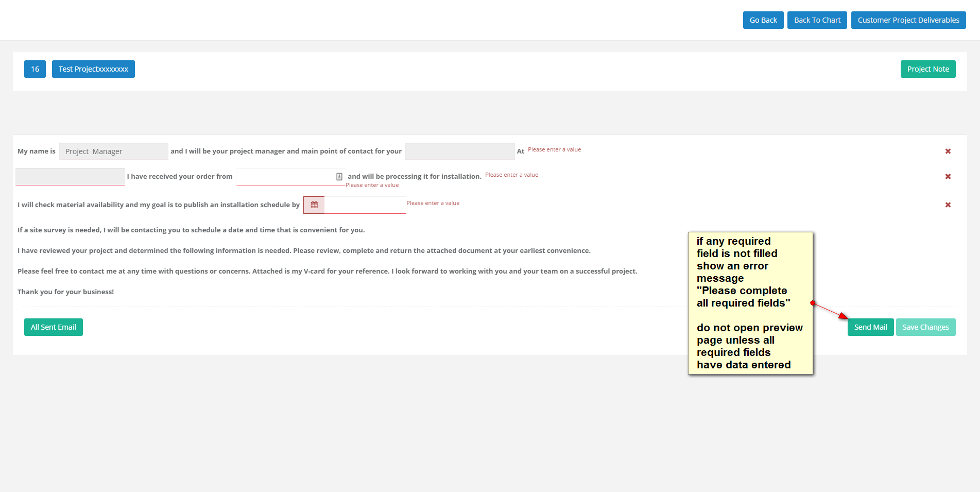
Task: Click the 'I have reviewed your project' paragraph
Action: point(304,250)
